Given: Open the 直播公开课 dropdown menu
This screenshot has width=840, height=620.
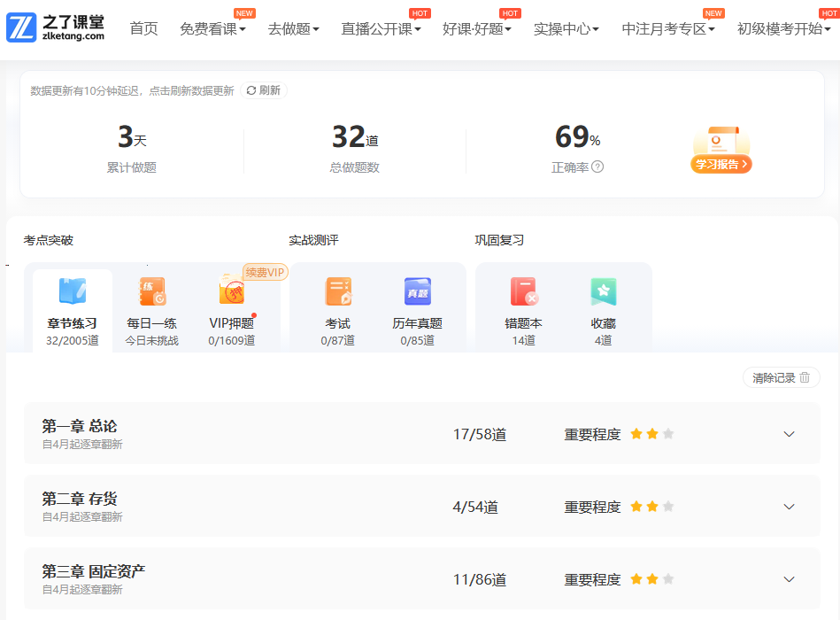Looking at the screenshot, I should tap(381, 28).
